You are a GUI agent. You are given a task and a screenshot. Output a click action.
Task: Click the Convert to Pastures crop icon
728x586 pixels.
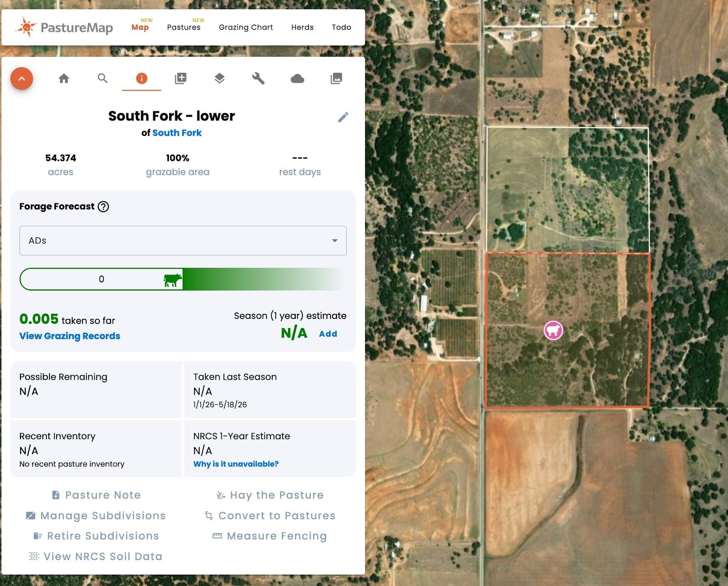[x=209, y=515]
